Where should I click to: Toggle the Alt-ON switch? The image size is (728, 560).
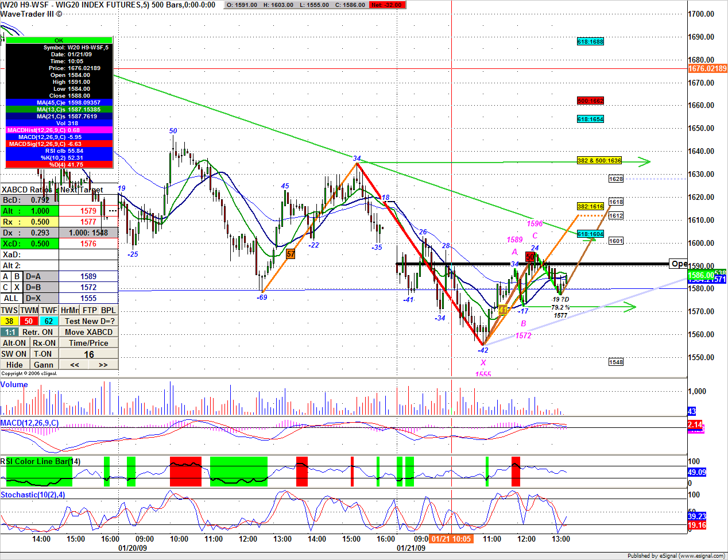point(15,343)
